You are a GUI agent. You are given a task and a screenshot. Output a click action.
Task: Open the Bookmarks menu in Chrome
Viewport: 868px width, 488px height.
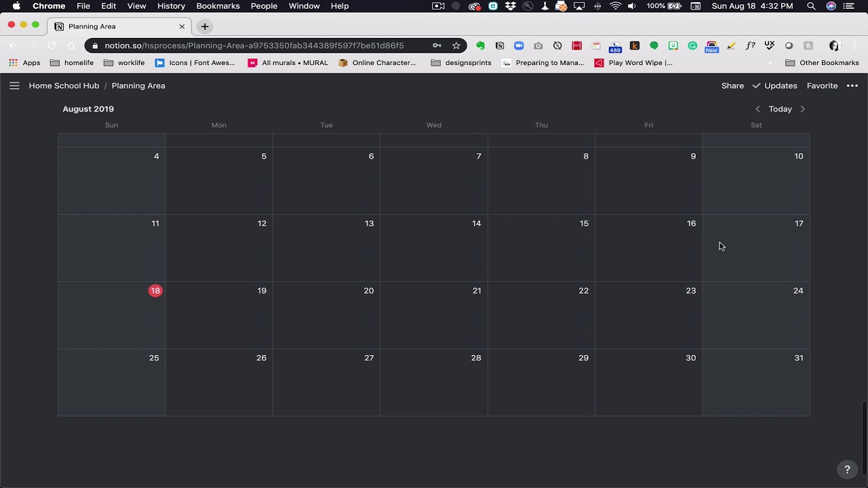pos(218,6)
